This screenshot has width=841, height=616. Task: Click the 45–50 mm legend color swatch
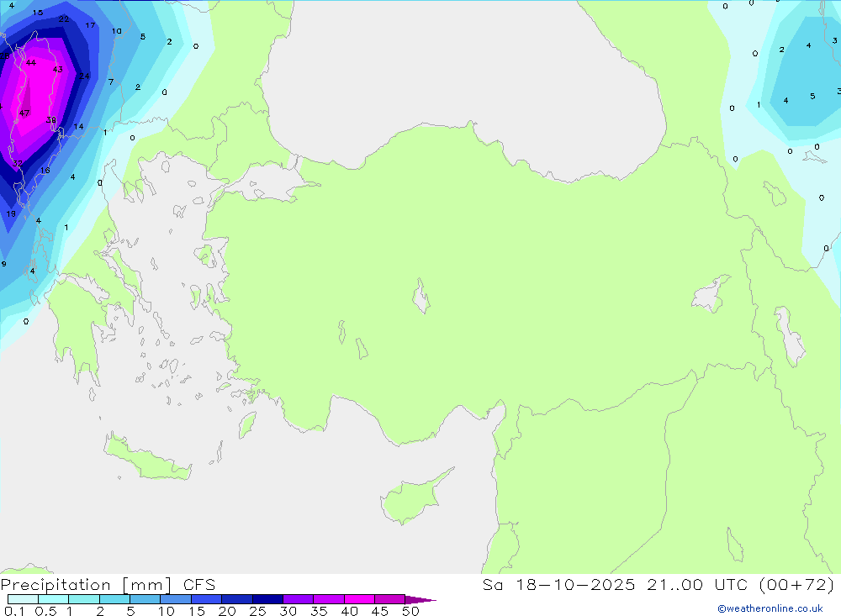(x=390, y=599)
